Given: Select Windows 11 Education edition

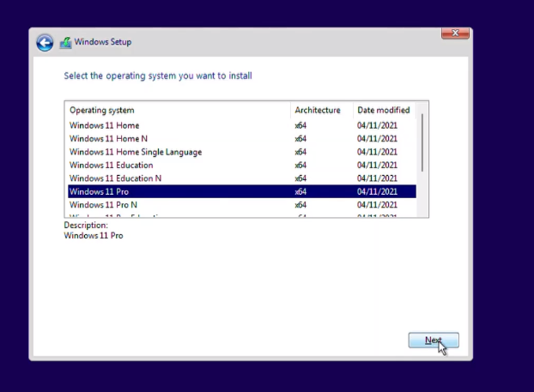Looking at the screenshot, I should click(x=111, y=166).
